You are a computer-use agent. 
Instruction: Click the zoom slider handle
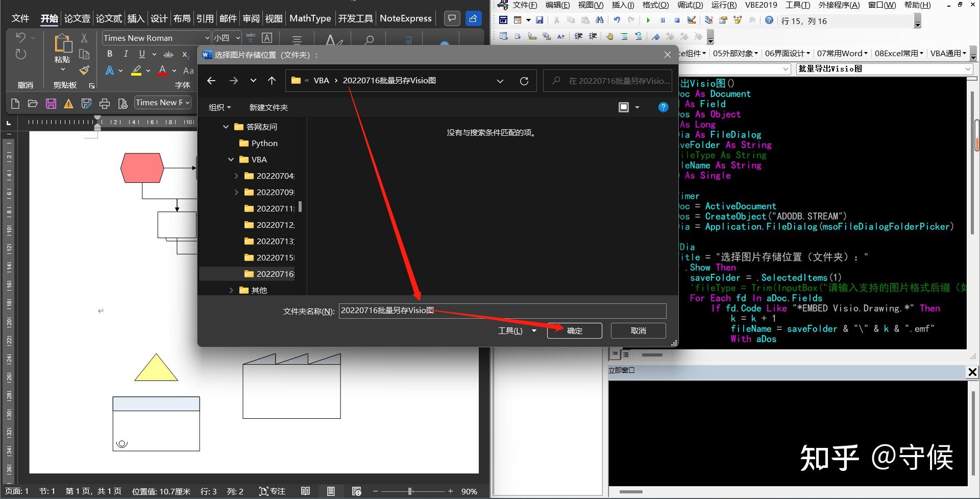[x=410, y=491]
